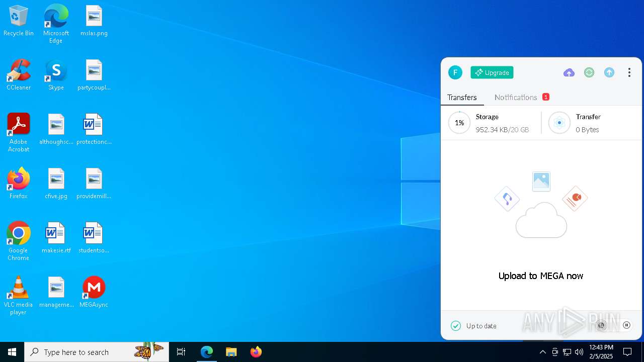Screen dimensions: 644x362
Task: Click the network icon in system tray
Action: point(567,352)
